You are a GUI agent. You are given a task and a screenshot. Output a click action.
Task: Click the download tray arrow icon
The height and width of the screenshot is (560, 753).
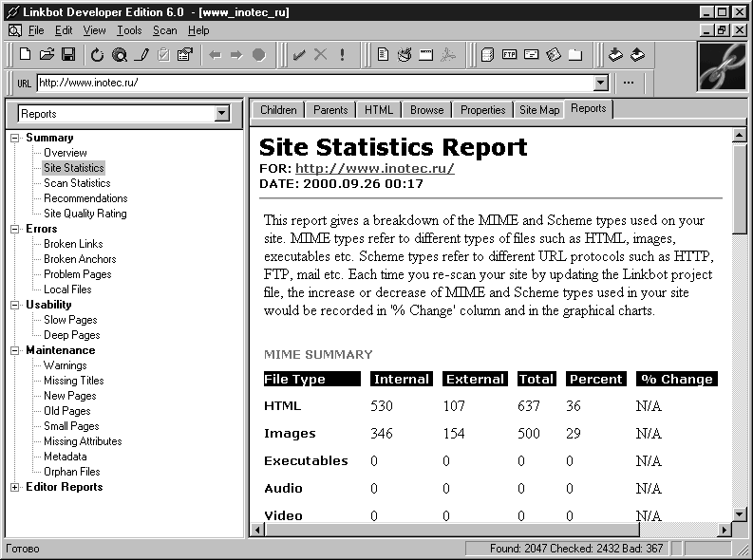coord(615,55)
